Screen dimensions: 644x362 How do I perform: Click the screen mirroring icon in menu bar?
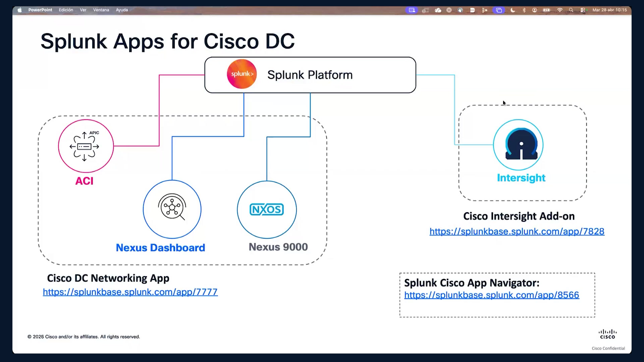click(499, 10)
